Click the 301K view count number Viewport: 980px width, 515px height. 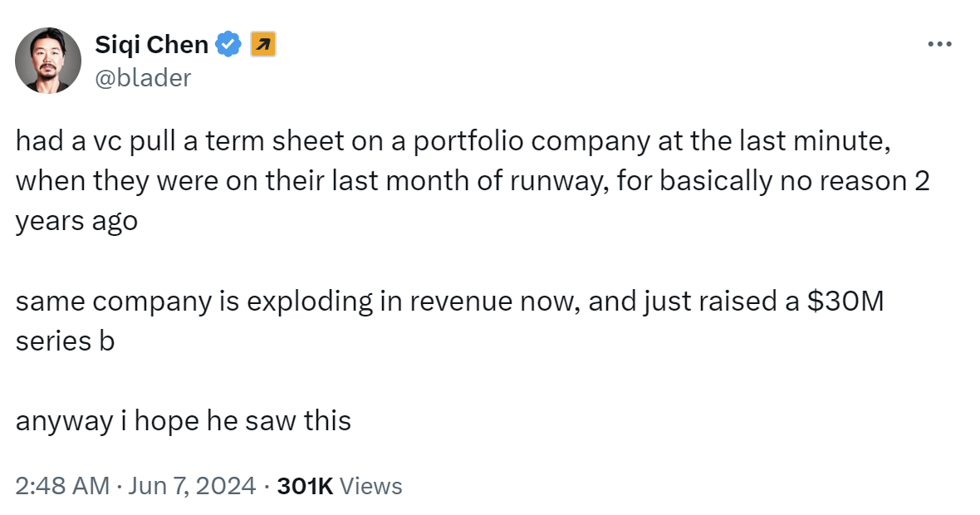click(305, 486)
